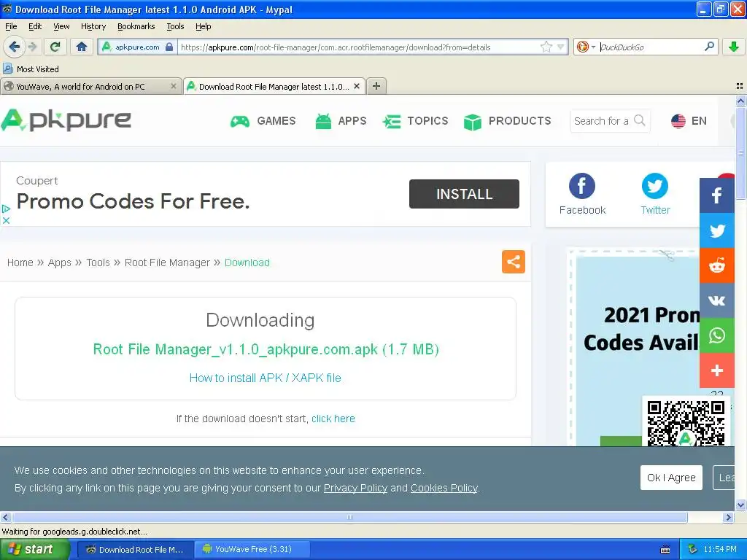Open the GAMES section
The image size is (747, 560).
click(x=263, y=121)
